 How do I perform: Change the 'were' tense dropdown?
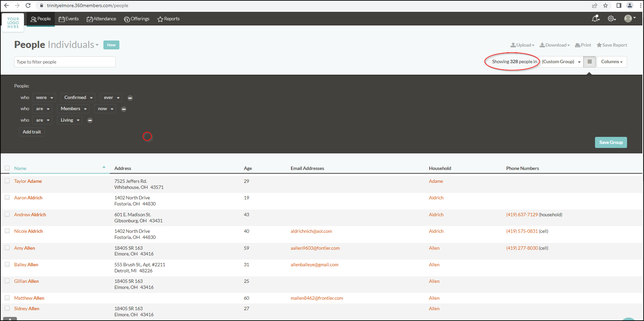(x=44, y=98)
